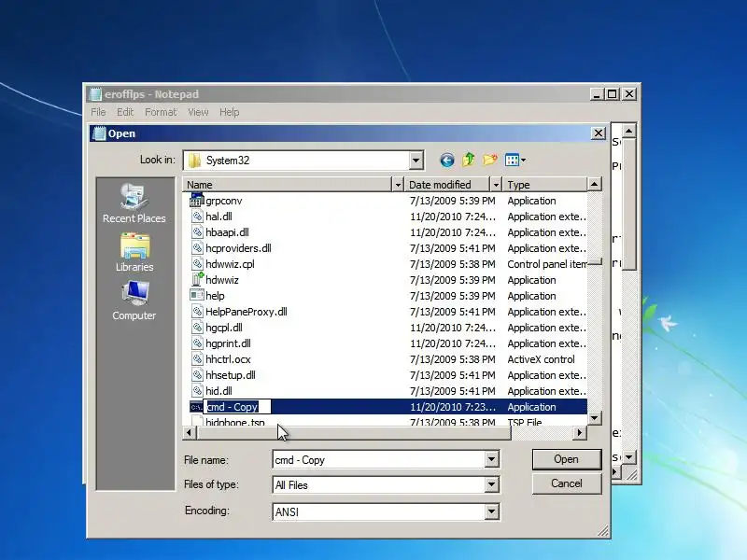Select the hbaapi.dll file icon
747x560 pixels.
tap(197, 231)
